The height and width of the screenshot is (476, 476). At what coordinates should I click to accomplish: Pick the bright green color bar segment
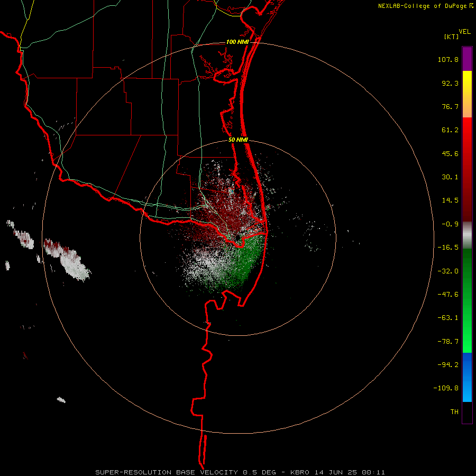[x=467, y=334]
